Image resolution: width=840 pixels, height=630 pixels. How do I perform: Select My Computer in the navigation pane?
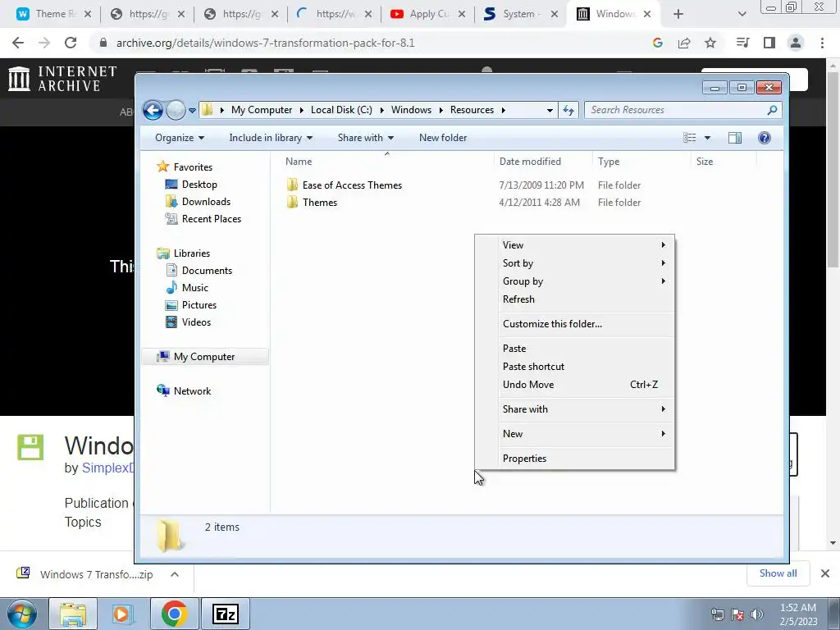(x=204, y=357)
